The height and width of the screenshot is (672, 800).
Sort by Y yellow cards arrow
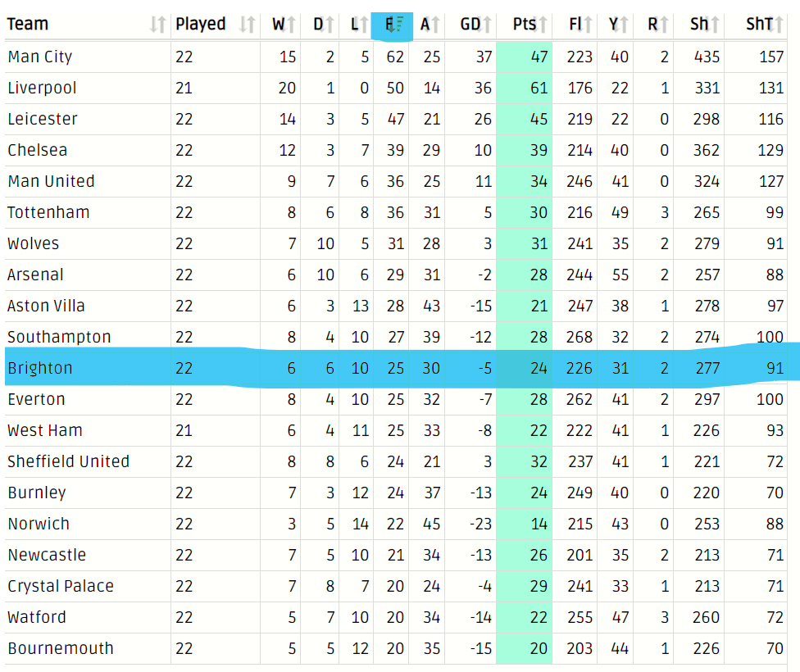[x=624, y=24]
